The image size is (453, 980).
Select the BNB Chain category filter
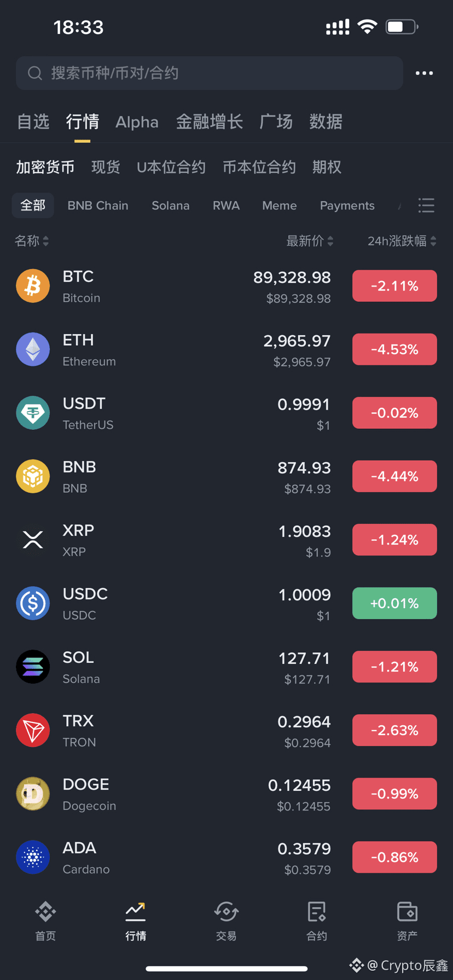98,206
